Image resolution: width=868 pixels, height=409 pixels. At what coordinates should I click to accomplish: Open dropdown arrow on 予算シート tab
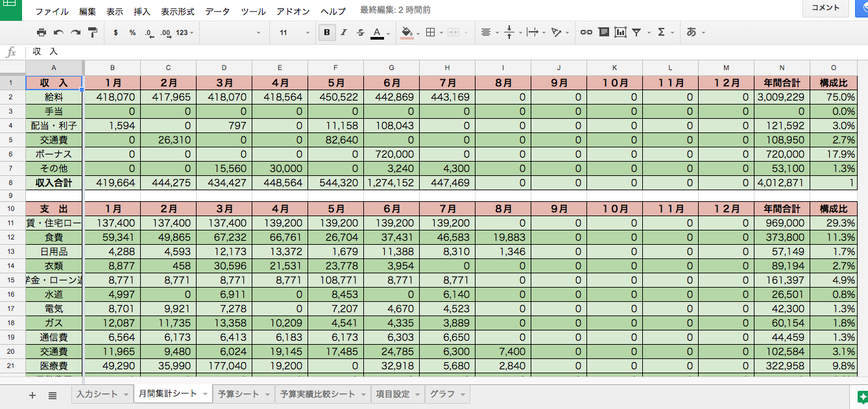click(267, 395)
